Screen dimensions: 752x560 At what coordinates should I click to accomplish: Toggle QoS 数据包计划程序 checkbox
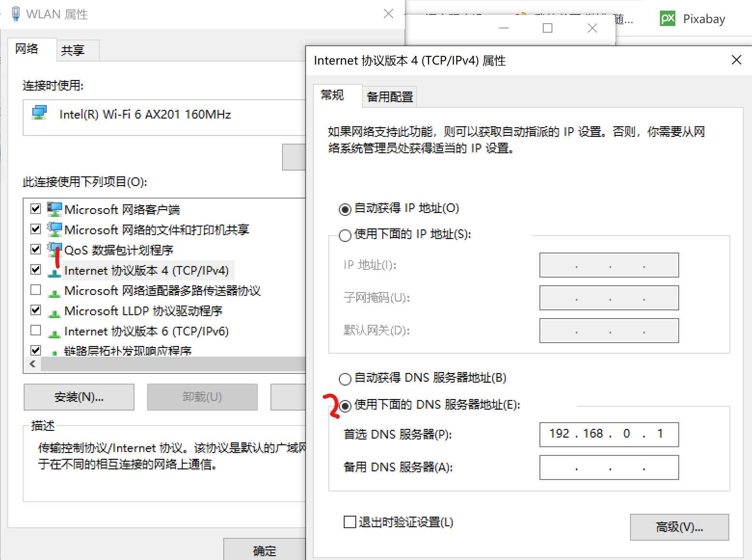coord(36,249)
